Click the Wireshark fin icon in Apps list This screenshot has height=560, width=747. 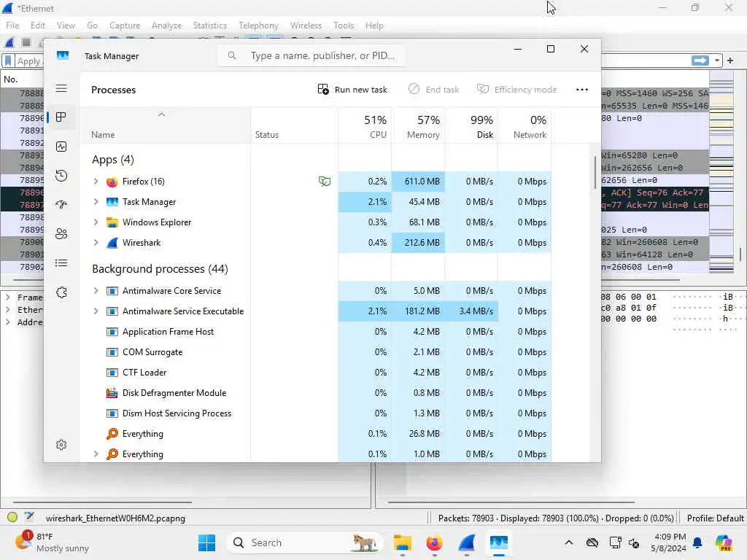point(112,243)
